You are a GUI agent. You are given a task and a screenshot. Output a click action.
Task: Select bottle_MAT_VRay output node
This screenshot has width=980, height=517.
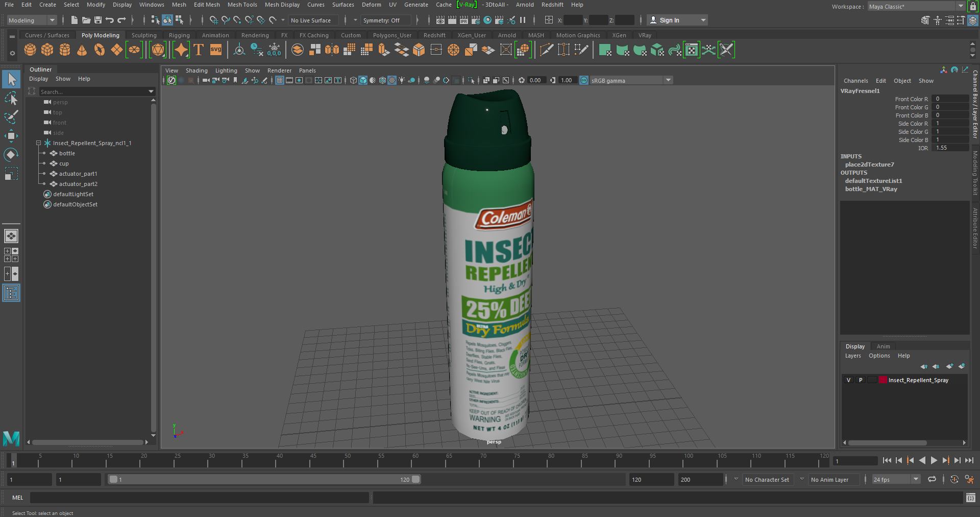(x=871, y=189)
